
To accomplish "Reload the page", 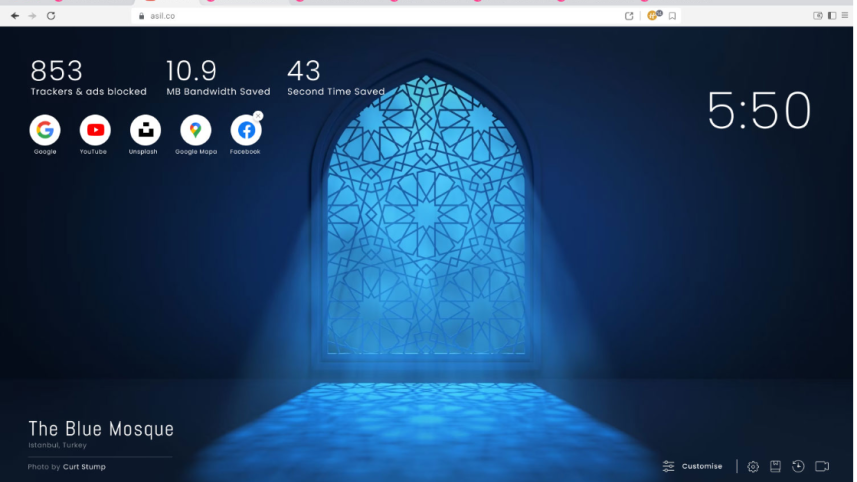I will 51,16.
